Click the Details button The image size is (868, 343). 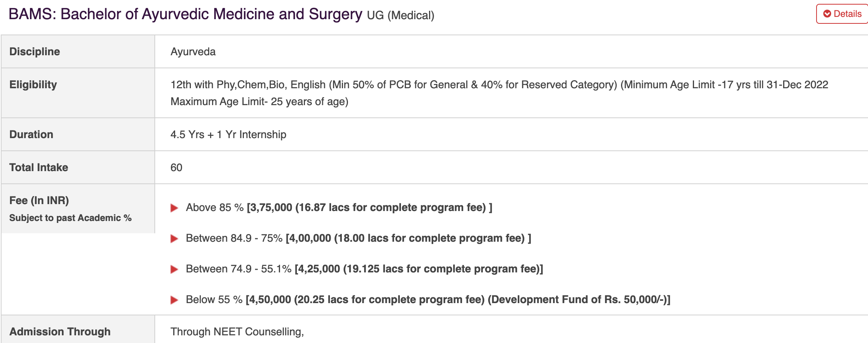coord(842,14)
